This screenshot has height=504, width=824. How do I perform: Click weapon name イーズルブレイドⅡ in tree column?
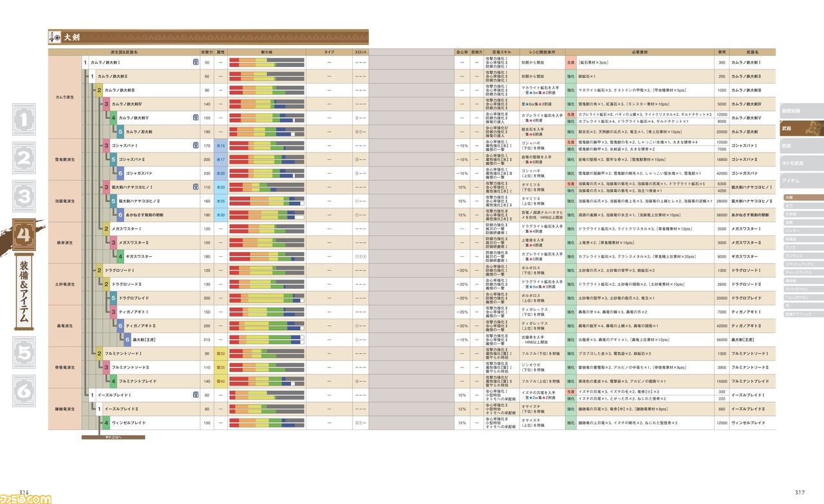[122, 409]
